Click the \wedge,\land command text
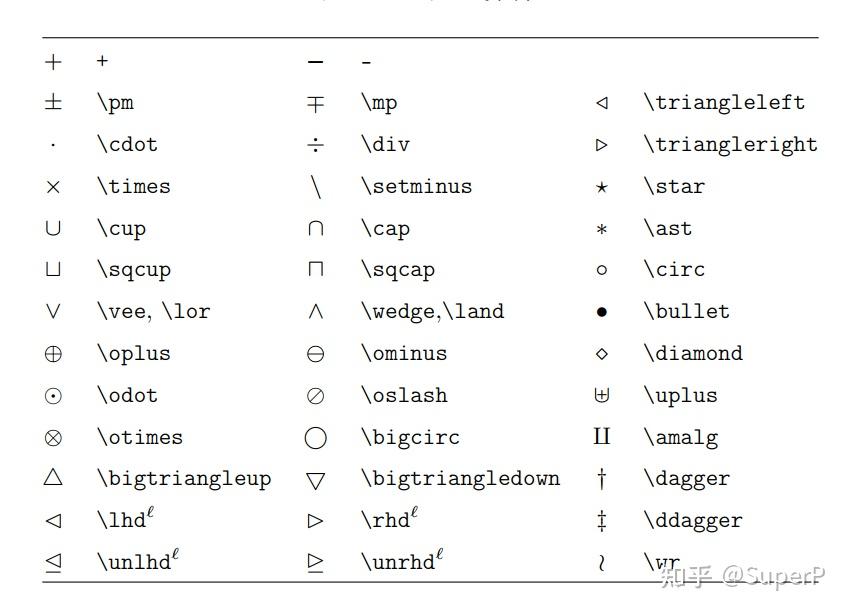Viewport: 847px width, 614px height. tap(432, 312)
